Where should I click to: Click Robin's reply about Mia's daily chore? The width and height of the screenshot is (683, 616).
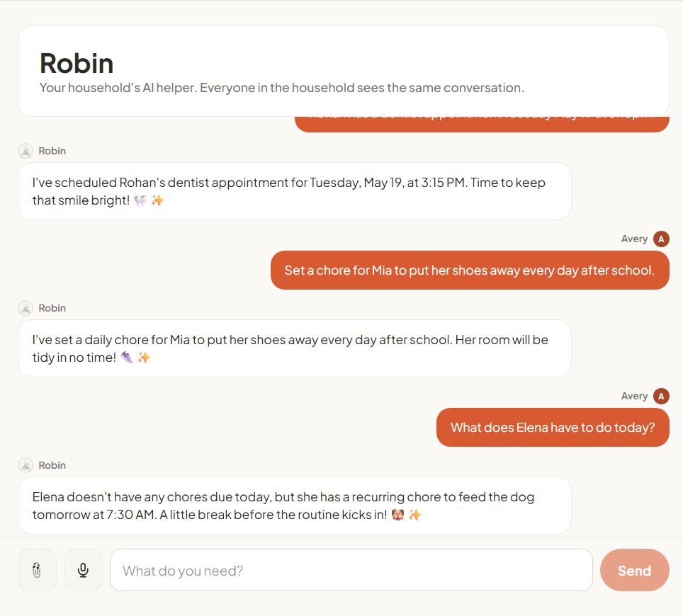[295, 348]
